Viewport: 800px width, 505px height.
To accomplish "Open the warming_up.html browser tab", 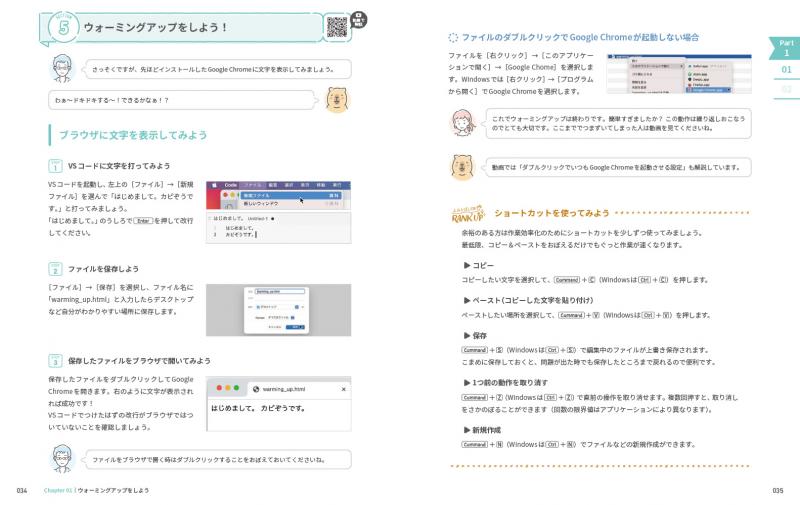I will (297, 388).
